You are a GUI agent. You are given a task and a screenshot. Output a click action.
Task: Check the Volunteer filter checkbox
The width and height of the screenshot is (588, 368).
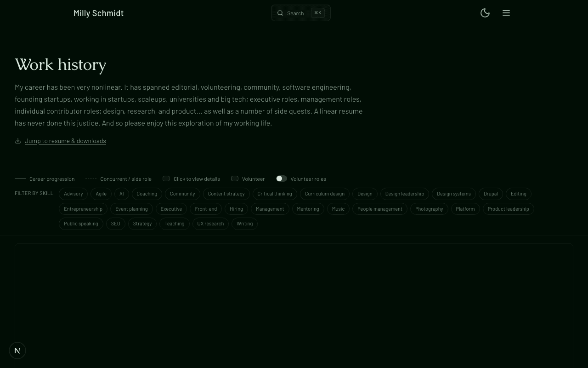coord(235,178)
